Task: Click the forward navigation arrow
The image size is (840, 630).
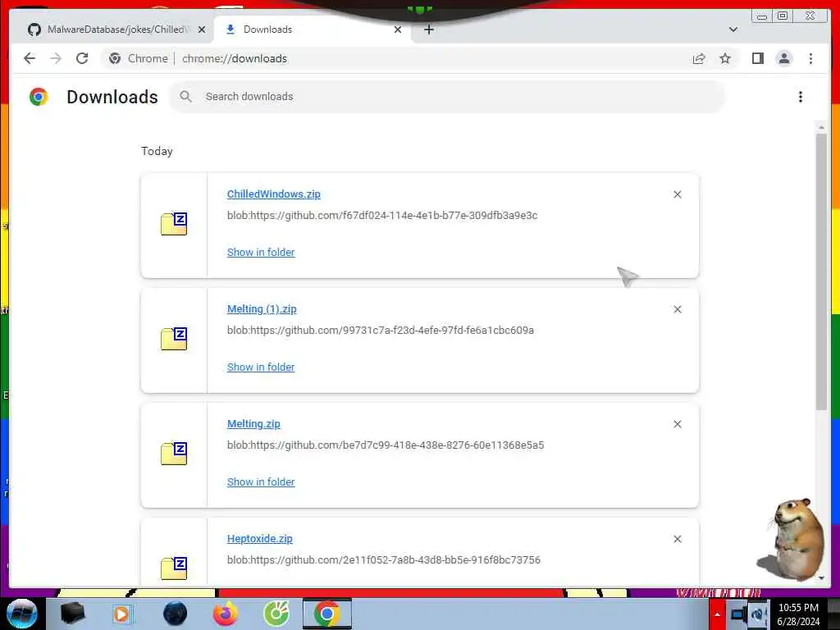Action: click(56, 58)
